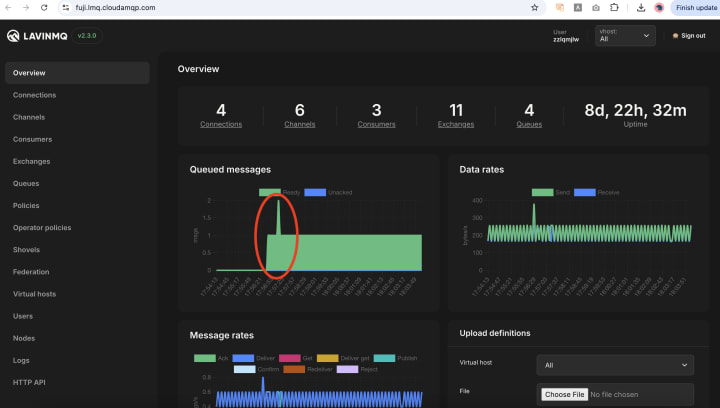Click the address bar URL
This screenshot has width=720, height=408.
(115, 7)
